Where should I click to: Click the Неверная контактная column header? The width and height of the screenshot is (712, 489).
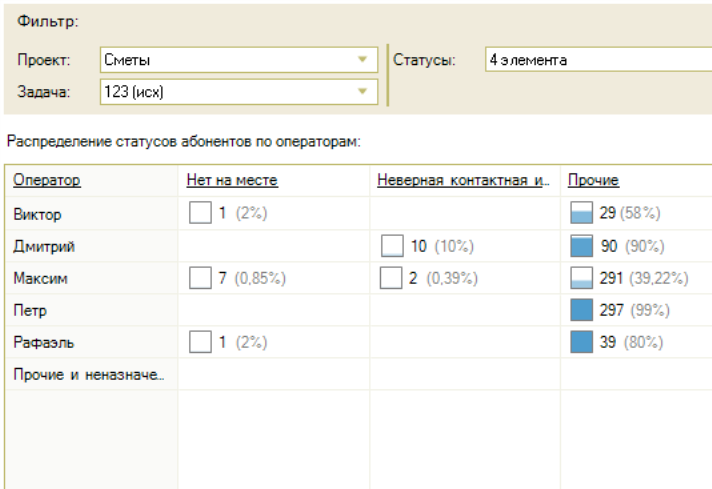click(x=462, y=180)
